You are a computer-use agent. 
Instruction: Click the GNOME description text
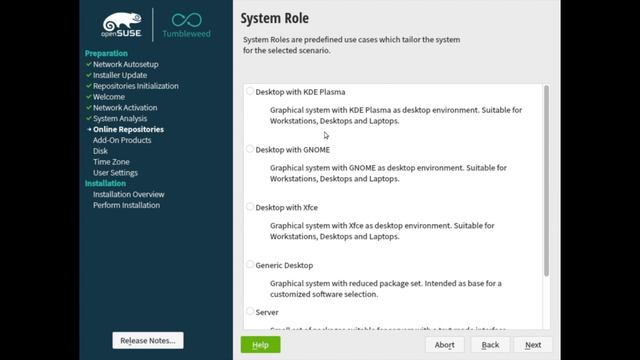(388, 173)
